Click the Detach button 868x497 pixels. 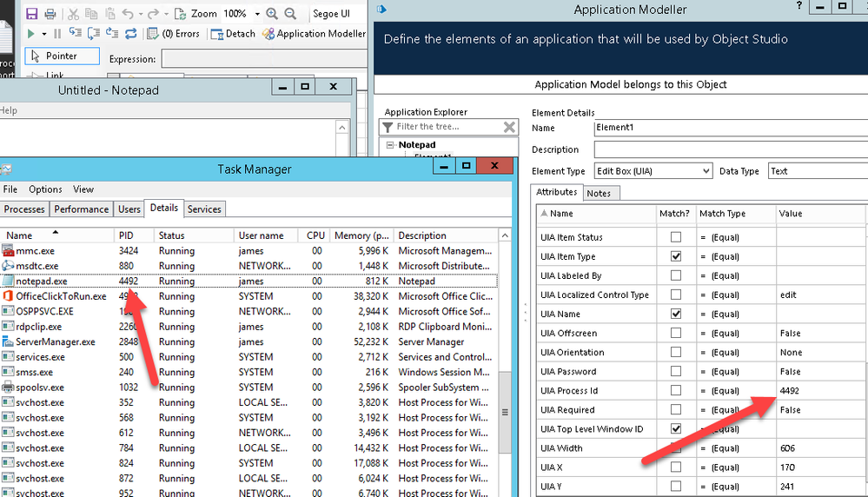tap(232, 34)
